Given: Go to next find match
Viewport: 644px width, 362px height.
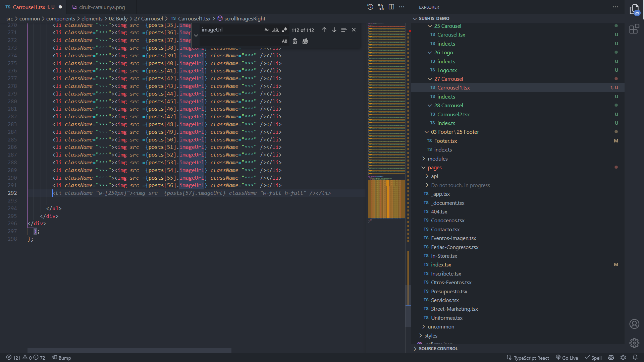Looking at the screenshot, I should click(334, 30).
